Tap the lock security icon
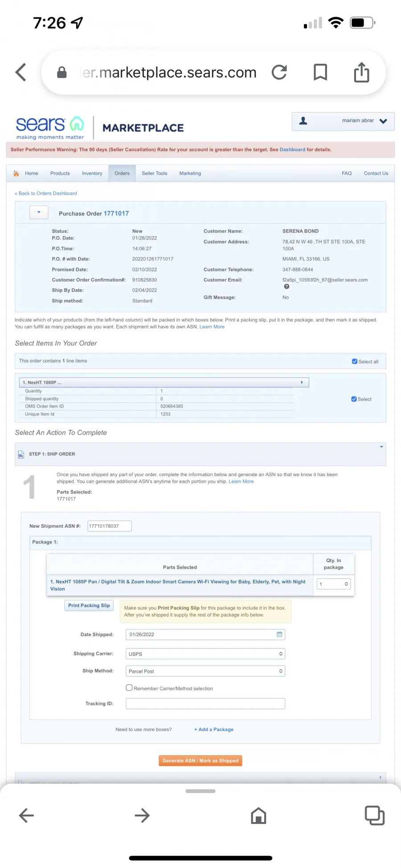This screenshot has width=401, height=868. coord(62,72)
